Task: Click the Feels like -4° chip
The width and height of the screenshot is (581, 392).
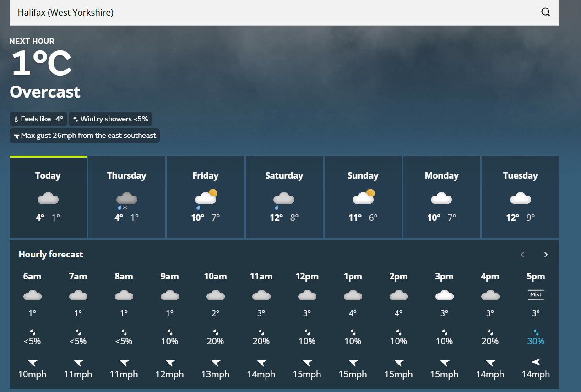Action: point(38,119)
